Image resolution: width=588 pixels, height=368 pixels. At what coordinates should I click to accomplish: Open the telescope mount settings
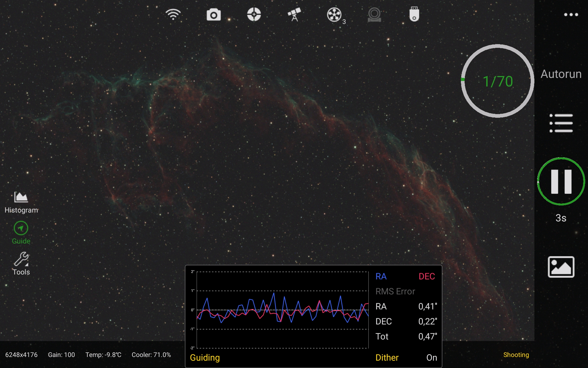click(294, 15)
